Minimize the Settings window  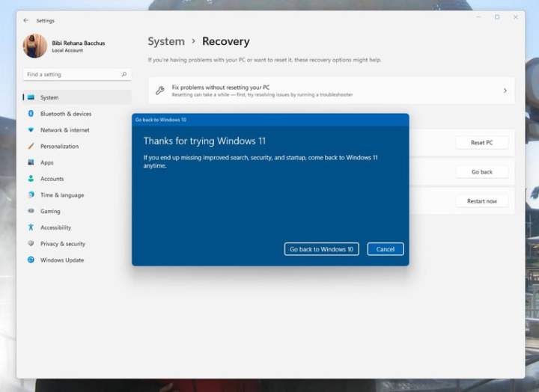478,16
